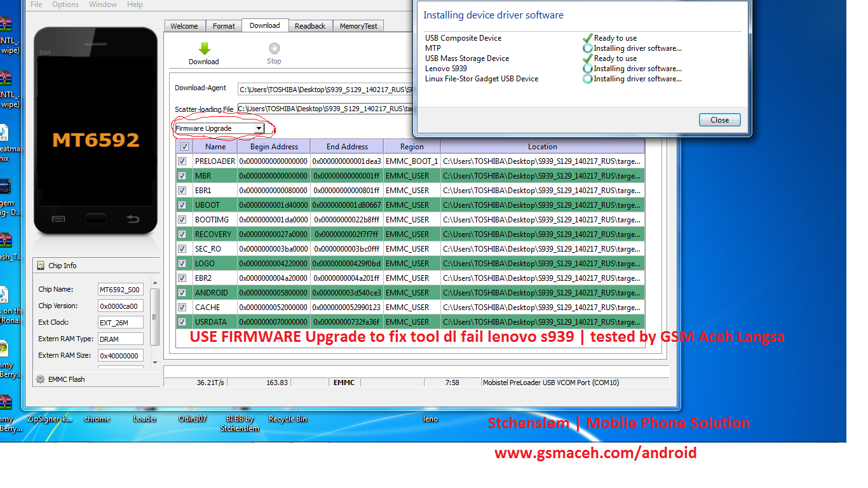868x488 pixels.
Task: Uncheck the MBR partition checkbox
Action: point(182,176)
